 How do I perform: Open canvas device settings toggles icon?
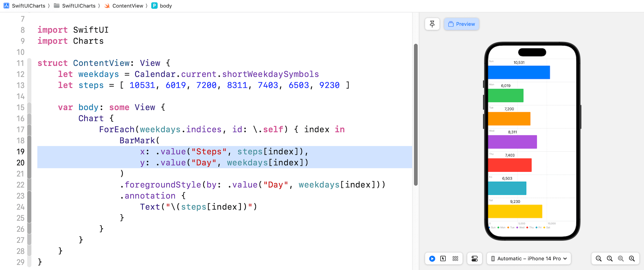tap(475, 259)
